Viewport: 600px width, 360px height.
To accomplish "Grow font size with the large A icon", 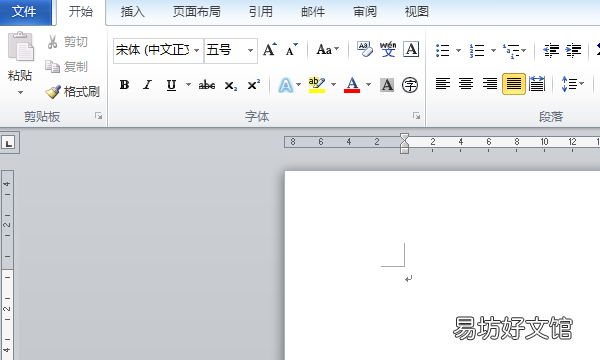I will [270, 50].
